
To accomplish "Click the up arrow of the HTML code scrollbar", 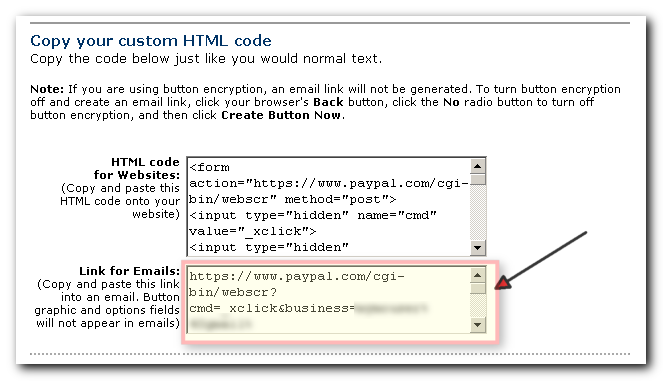I will [x=477, y=166].
